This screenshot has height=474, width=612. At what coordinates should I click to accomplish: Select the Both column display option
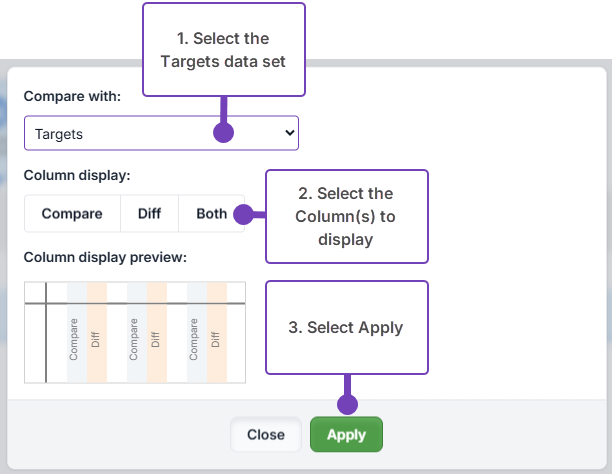211,214
